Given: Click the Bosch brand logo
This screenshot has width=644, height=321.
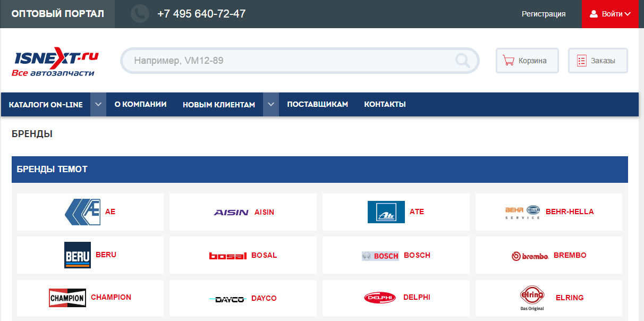Looking at the screenshot, I should [380, 256].
